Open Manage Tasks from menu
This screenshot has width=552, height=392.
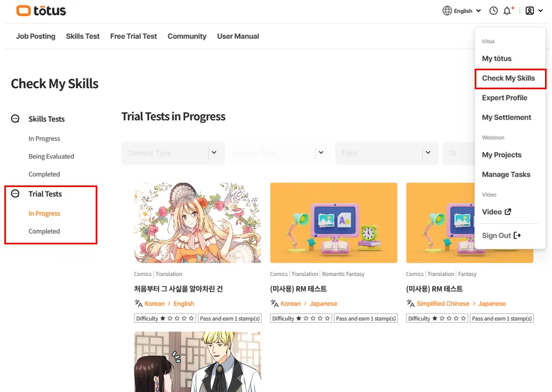[506, 174]
